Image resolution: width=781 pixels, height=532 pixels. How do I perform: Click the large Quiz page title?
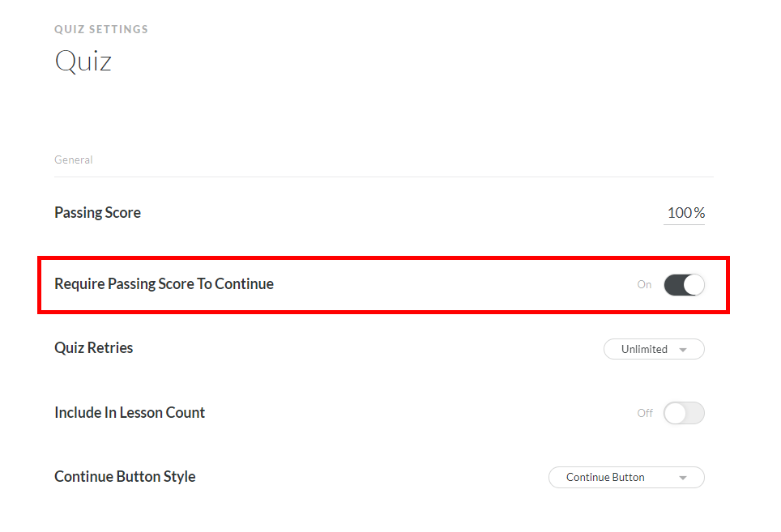pos(83,62)
